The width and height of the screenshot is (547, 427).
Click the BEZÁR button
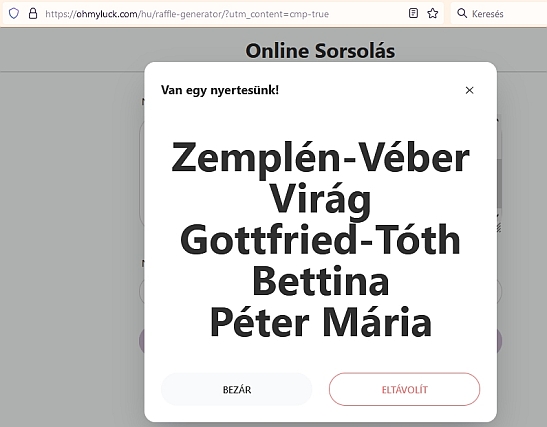coord(237,389)
